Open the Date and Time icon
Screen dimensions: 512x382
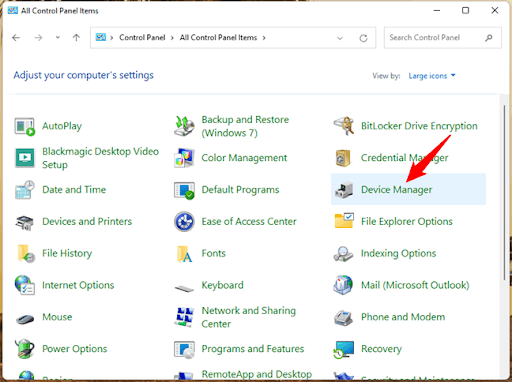(x=25, y=190)
